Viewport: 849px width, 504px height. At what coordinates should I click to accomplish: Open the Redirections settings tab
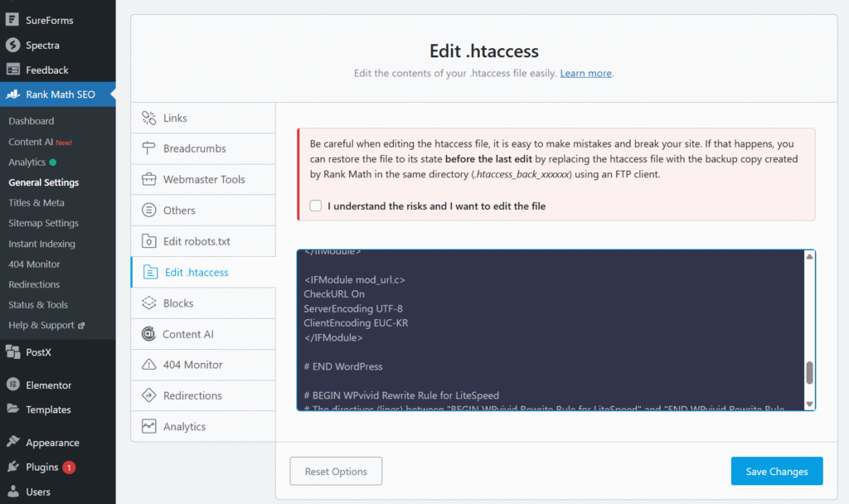pos(203,395)
